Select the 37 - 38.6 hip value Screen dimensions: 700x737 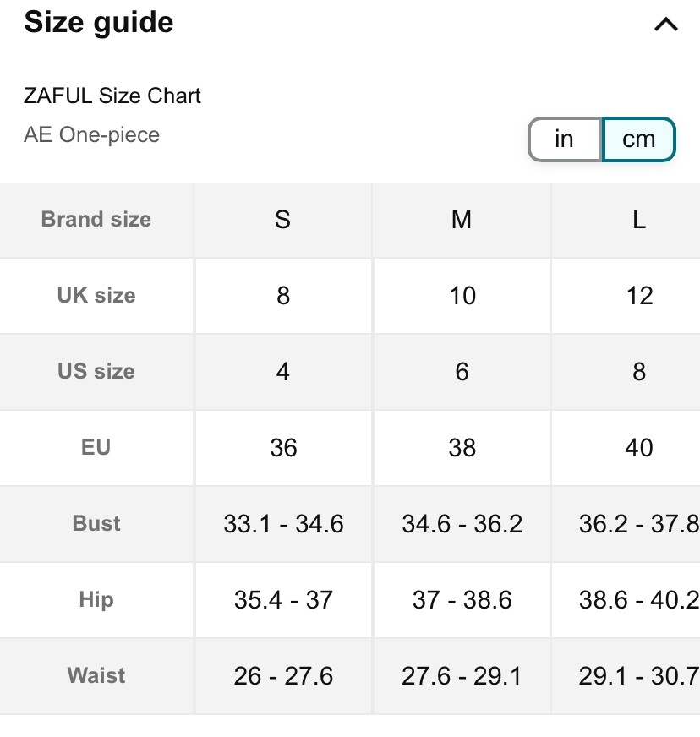(462, 600)
